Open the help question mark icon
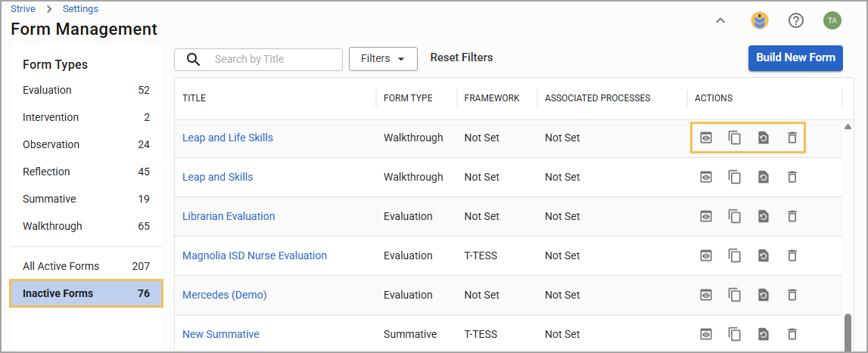Image resolution: width=868 pixels, height=353 pixels. pyautogui.click(x=796, y=20)
